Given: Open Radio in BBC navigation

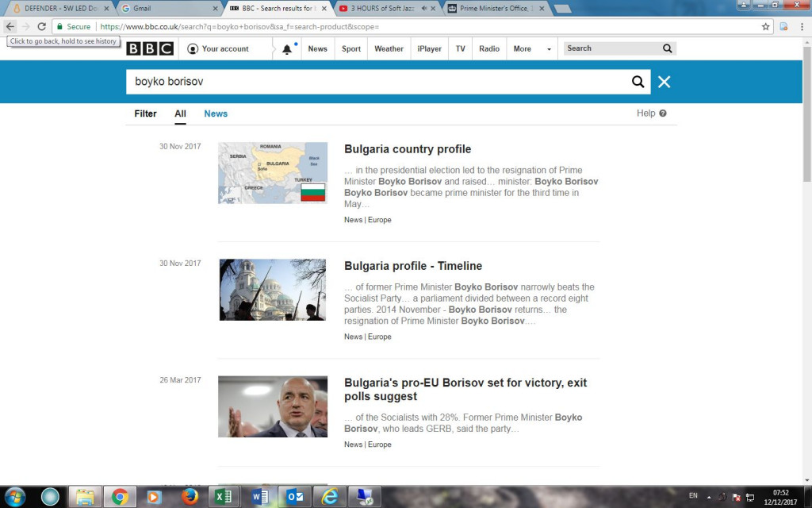Looking at the screenshot, I should (489, 48).
